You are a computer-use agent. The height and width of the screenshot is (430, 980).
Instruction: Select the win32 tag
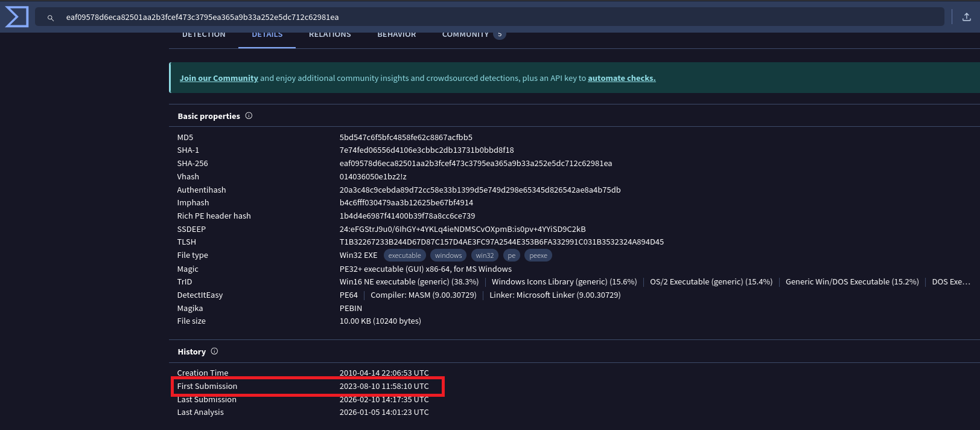(484, 255)
